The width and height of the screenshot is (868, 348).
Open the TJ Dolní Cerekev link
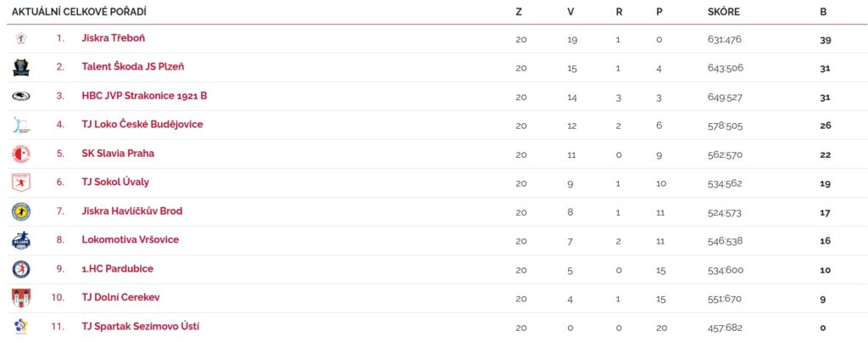click(x=120, y=298)
